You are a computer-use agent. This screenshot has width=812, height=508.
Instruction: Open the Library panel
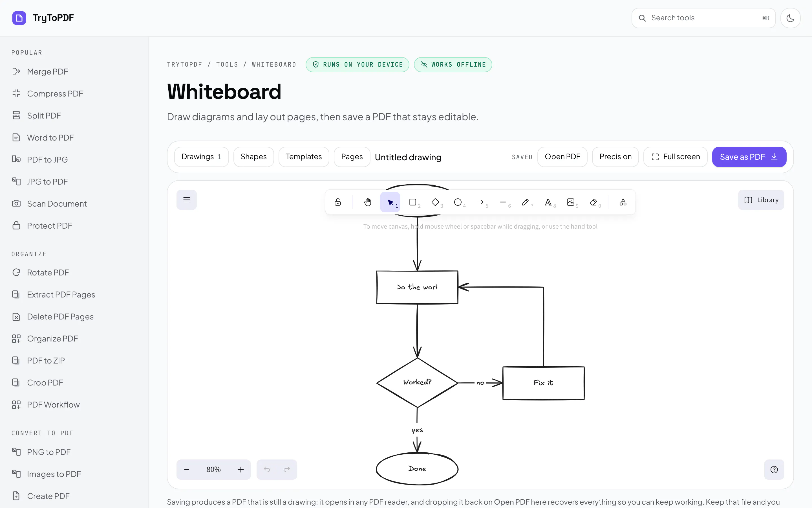pyautogui.click(x=761, y=200)
